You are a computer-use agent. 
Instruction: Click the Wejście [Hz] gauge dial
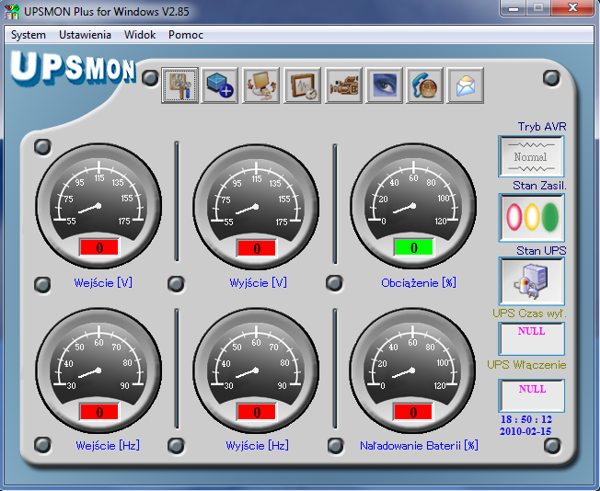(x=99, y=370)
